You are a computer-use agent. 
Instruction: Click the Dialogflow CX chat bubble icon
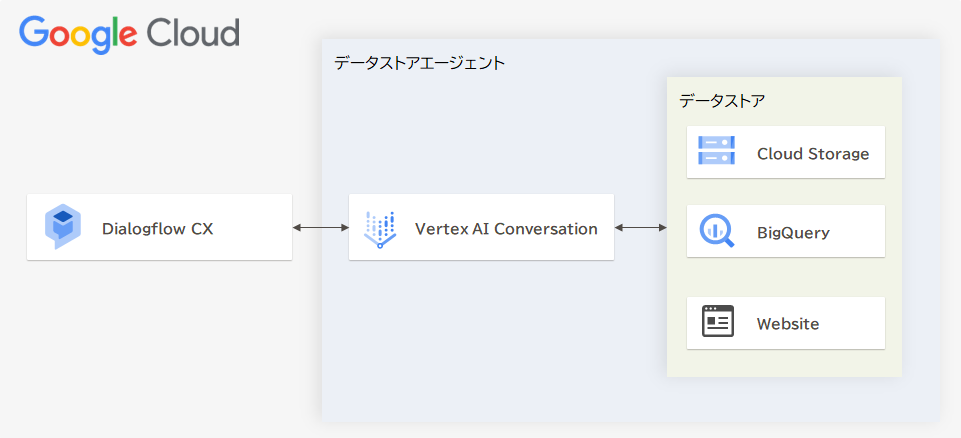(x=63, y=226)
